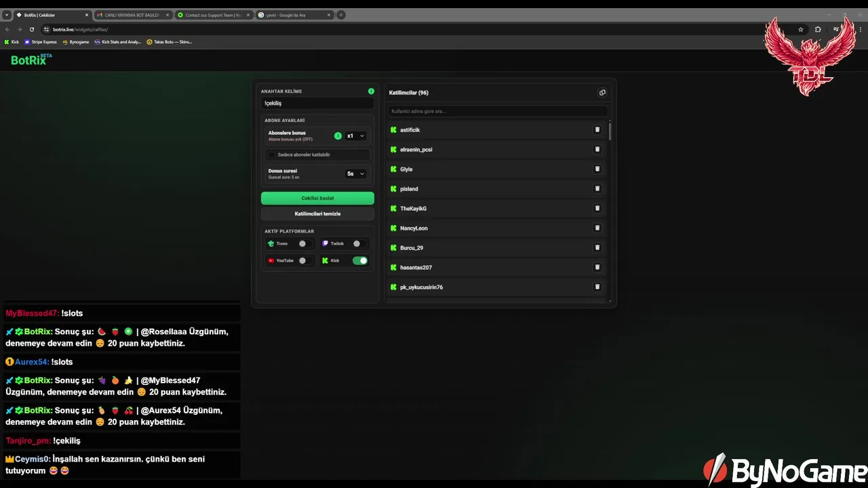
Task: Click Katilimcilari temizle button
Action: pyautogui.click(x=317, y=213)
